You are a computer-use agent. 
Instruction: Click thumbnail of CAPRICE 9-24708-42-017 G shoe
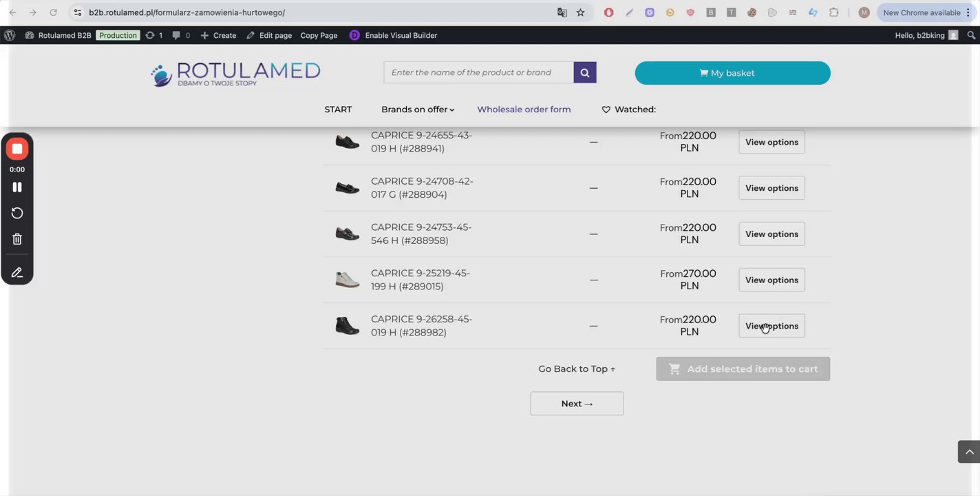click(x=348, y=188)
